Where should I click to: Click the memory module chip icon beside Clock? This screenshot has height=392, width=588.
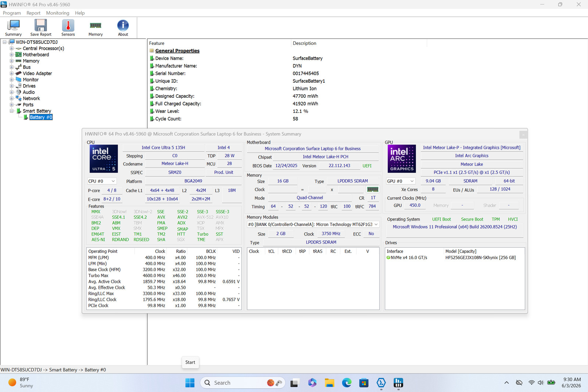coord(373,190)
